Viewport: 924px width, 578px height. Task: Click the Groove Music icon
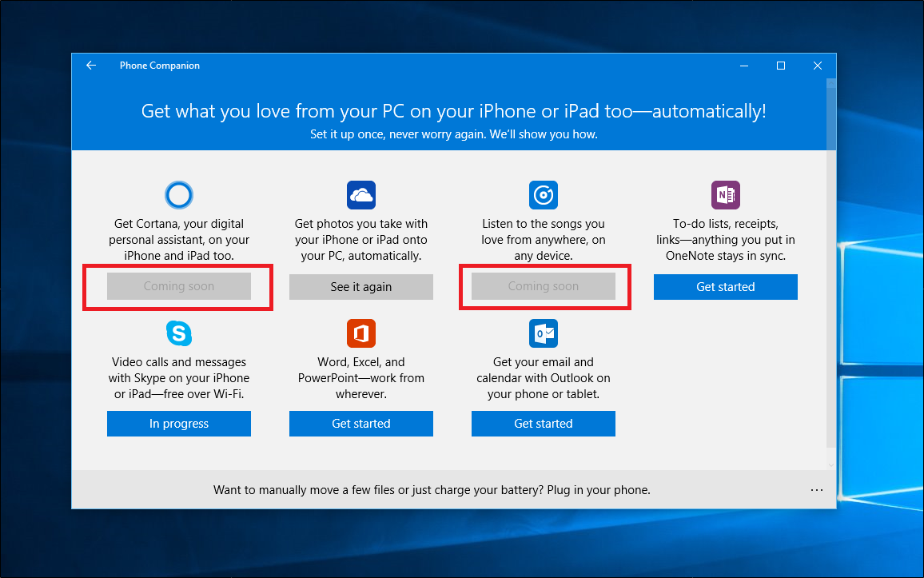pos(544,195)
